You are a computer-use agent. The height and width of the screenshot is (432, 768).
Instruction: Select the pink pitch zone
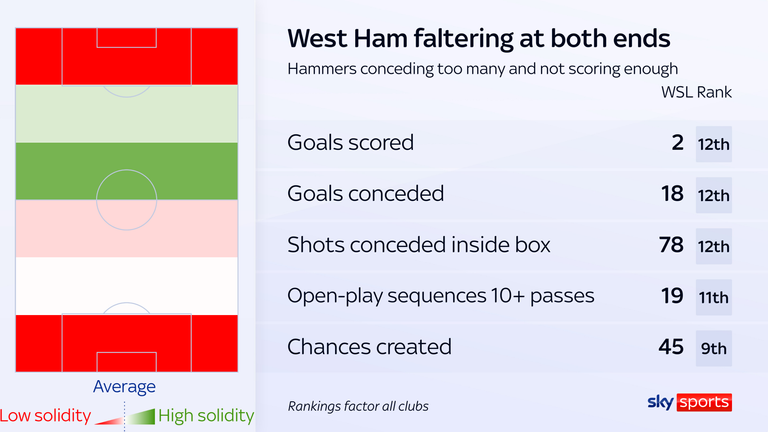60,229
